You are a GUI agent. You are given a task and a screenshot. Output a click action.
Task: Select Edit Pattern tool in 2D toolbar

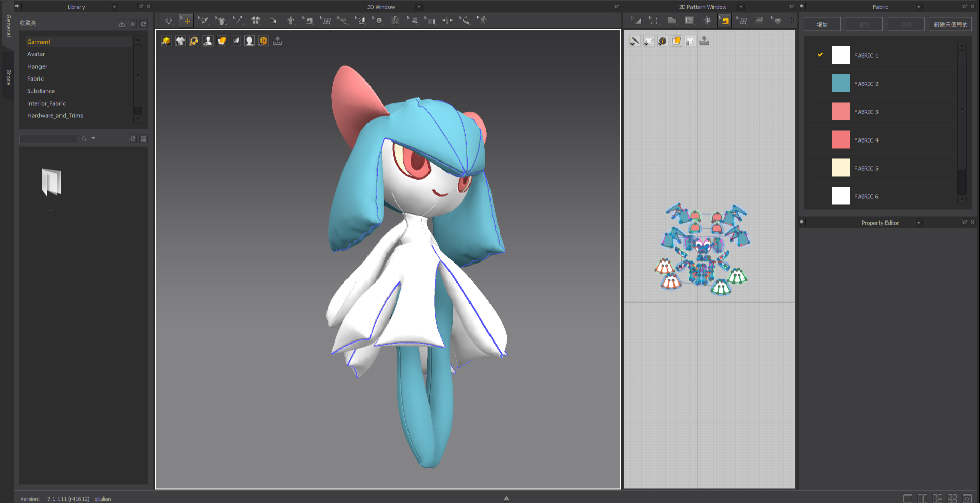(637, 21)
